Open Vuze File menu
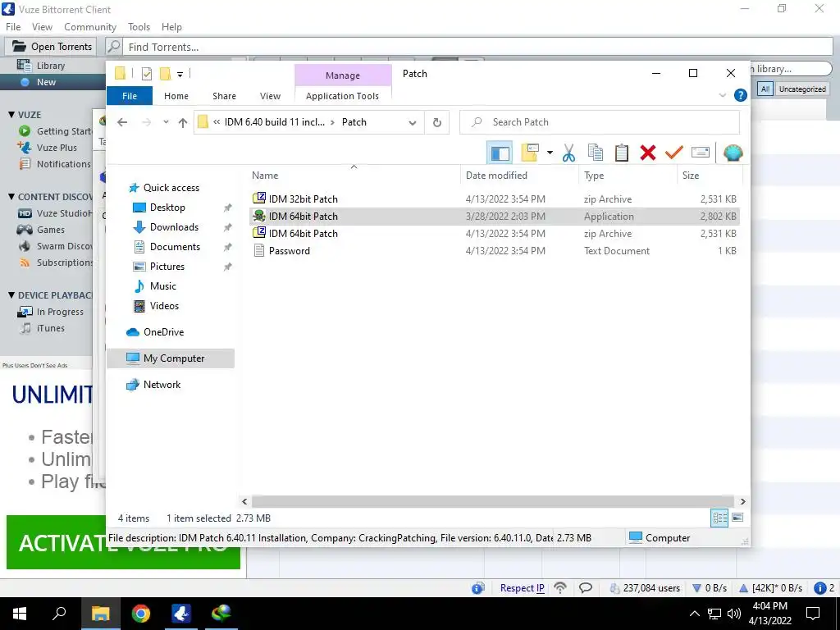This screenshot has height=630, width=840. [13, 27]
